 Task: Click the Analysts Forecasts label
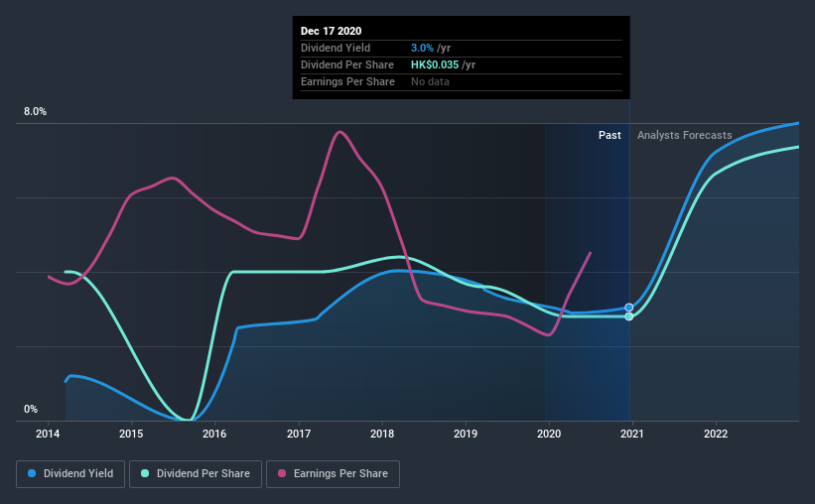pos(685,135)
